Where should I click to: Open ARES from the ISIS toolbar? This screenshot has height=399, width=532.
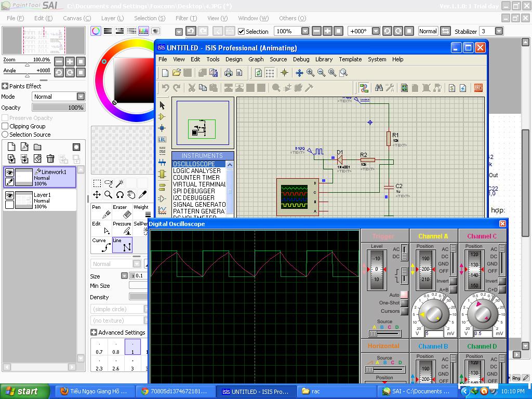tap(478, 88)
